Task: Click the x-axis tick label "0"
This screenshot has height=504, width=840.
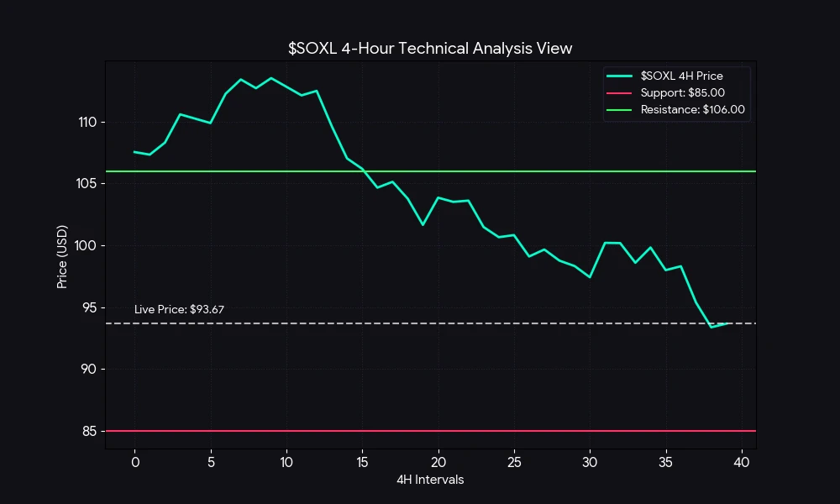Action: tap(135, 462)
